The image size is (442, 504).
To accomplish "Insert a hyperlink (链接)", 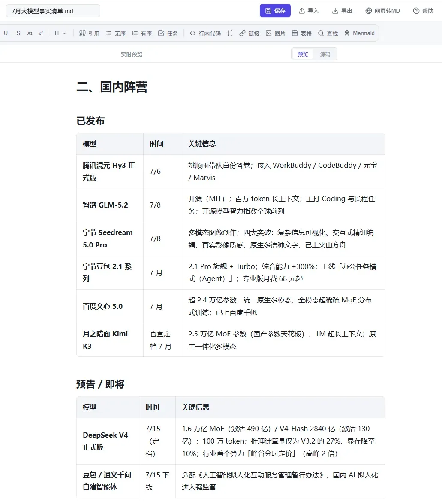I will pos(249,33).
